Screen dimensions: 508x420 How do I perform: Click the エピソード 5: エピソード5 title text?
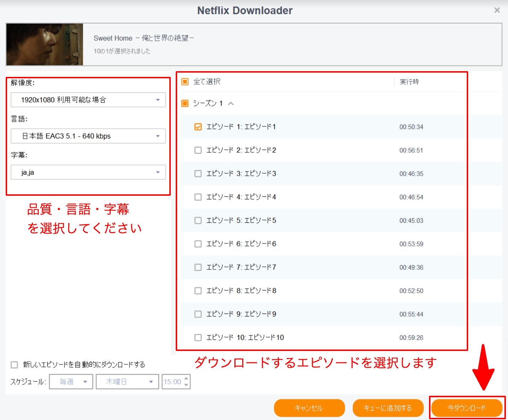click(241, 220)
